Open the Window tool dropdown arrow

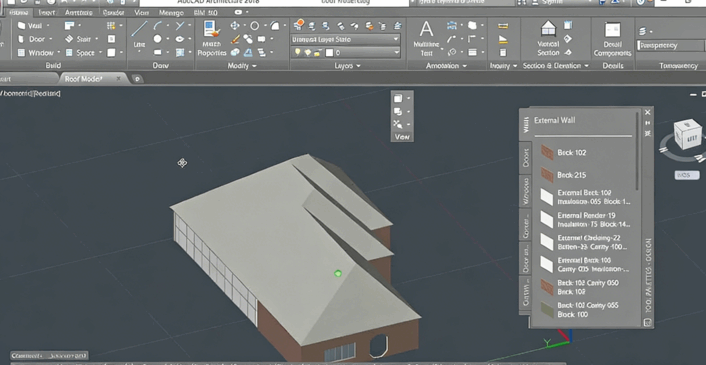point(58,53)
